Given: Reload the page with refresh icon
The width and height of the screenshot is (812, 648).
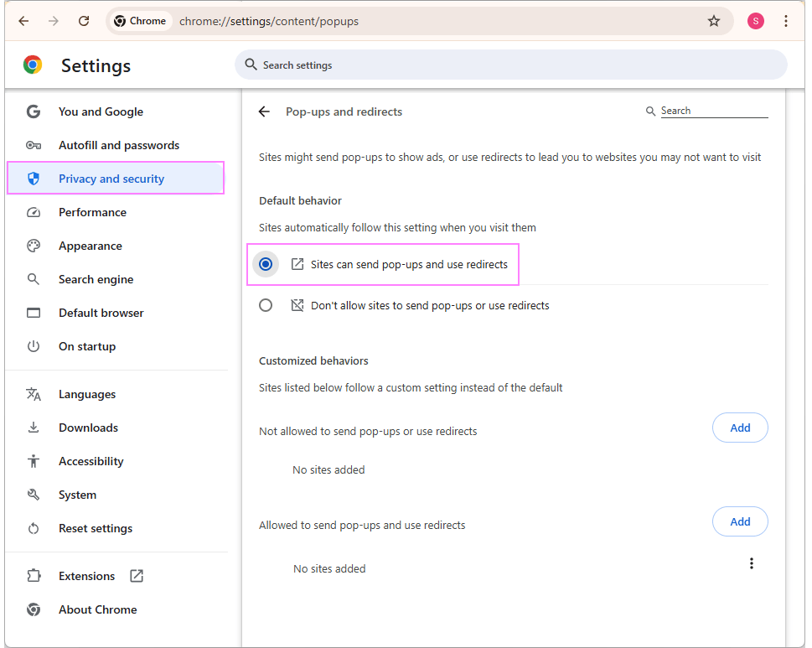Looking at the screenshot, I should (x=83, y=21).
